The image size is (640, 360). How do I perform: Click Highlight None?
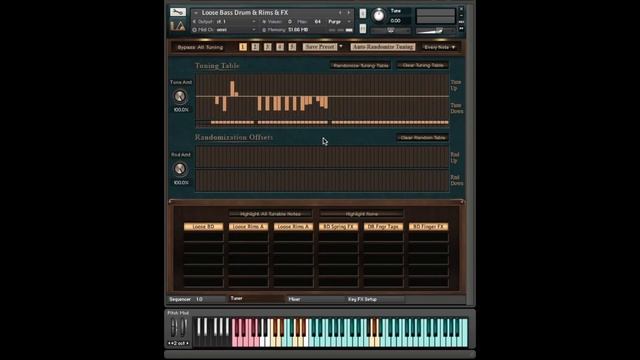point(362,214)
